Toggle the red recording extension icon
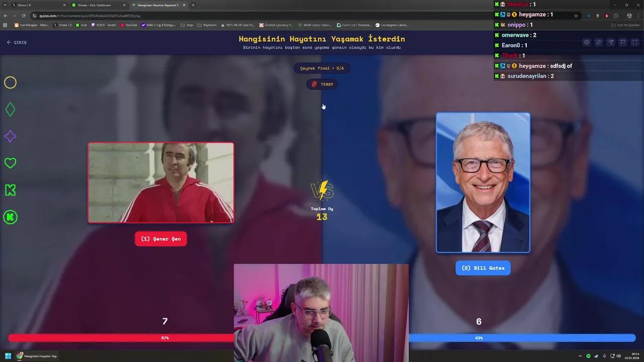644x362 pixels. [x=606, y=15]
